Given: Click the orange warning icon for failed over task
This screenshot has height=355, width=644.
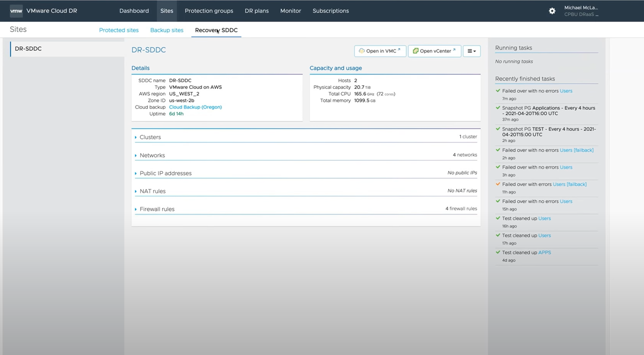Looking at the screenshot, I should [498, 184].
